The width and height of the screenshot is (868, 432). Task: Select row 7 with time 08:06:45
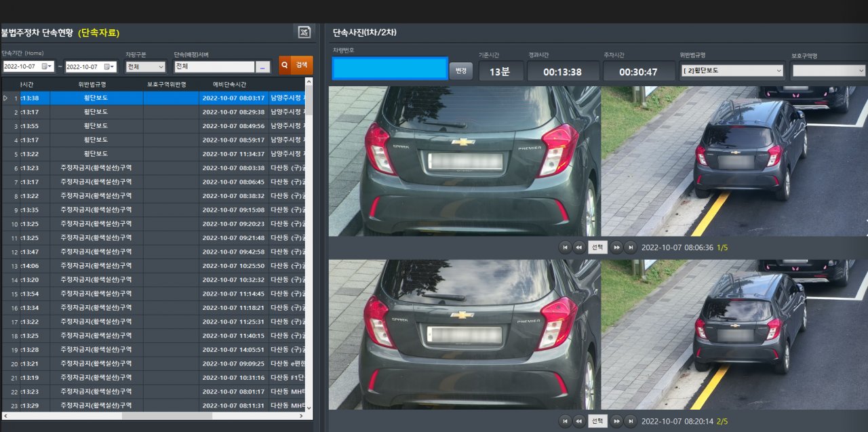tap(153, 182)
